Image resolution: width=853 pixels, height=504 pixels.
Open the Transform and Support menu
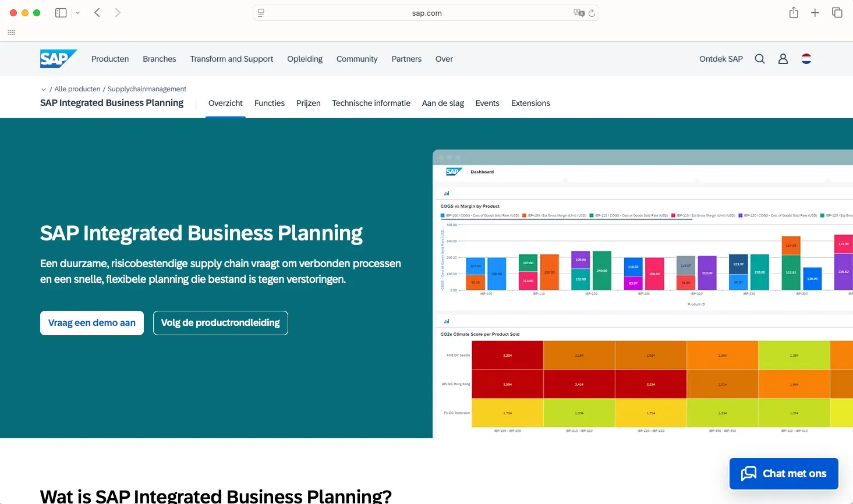[x=232, y=59]
